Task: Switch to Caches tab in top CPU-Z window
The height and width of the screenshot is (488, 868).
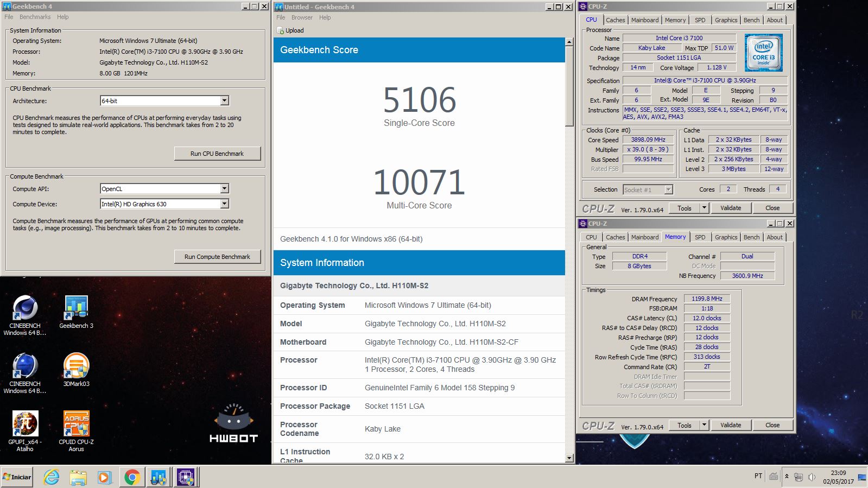Action: (x=615, y=20)
